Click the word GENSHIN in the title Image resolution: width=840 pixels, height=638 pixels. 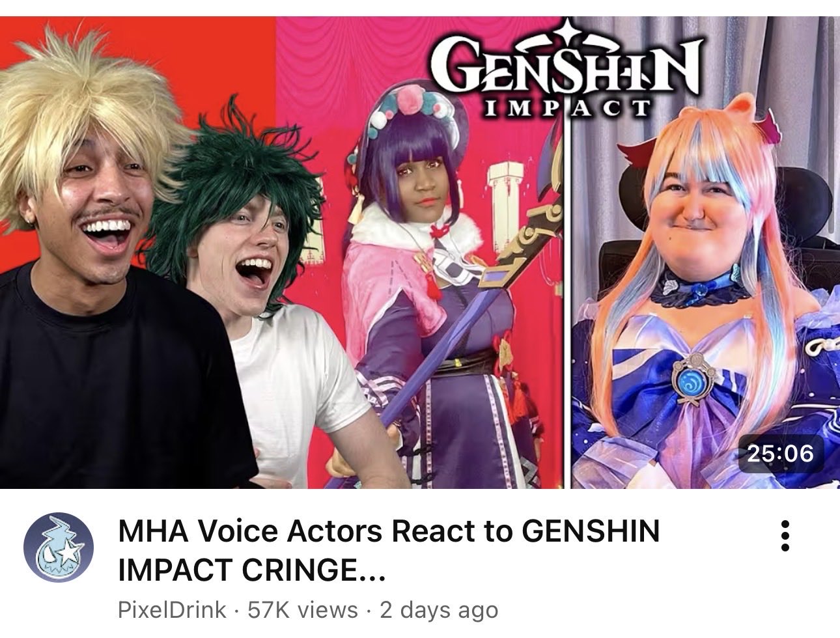pyautogui.click(x=591, y=531)
